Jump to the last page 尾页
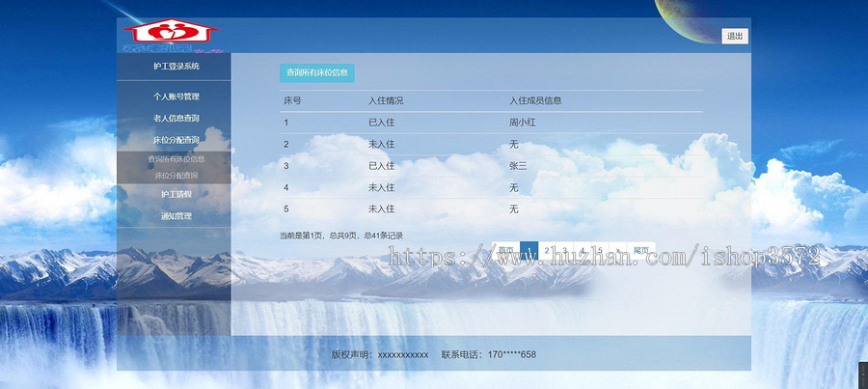 [x=641, y=250]
